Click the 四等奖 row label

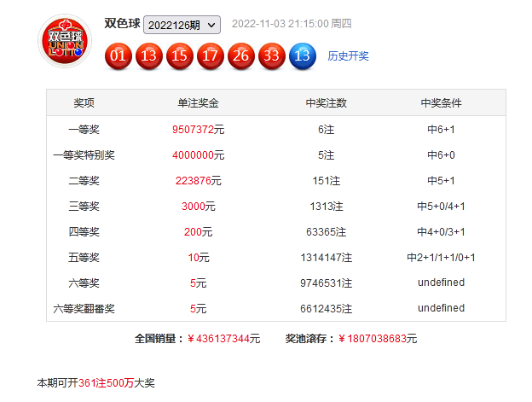click(x=84, y=232)
